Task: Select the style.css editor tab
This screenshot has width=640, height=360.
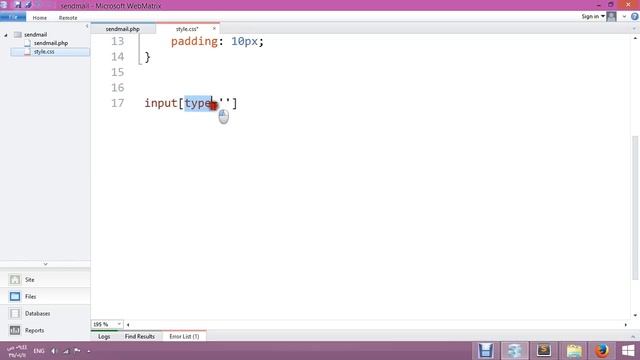Action: coord(187,29)
